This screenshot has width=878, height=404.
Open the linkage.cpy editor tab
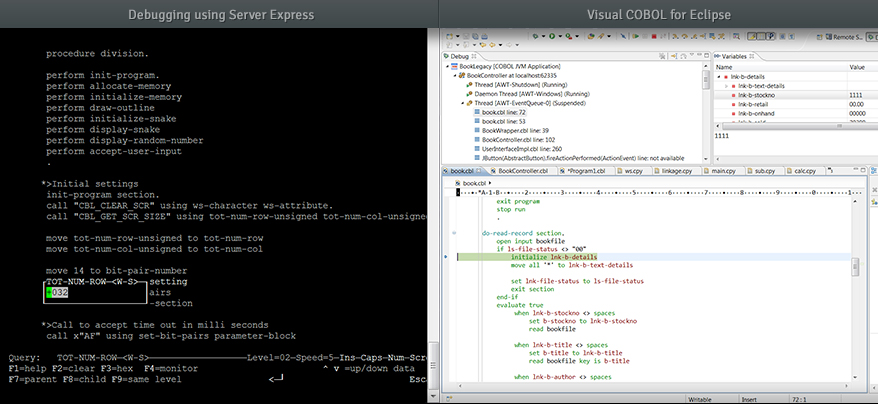(675, 171)
